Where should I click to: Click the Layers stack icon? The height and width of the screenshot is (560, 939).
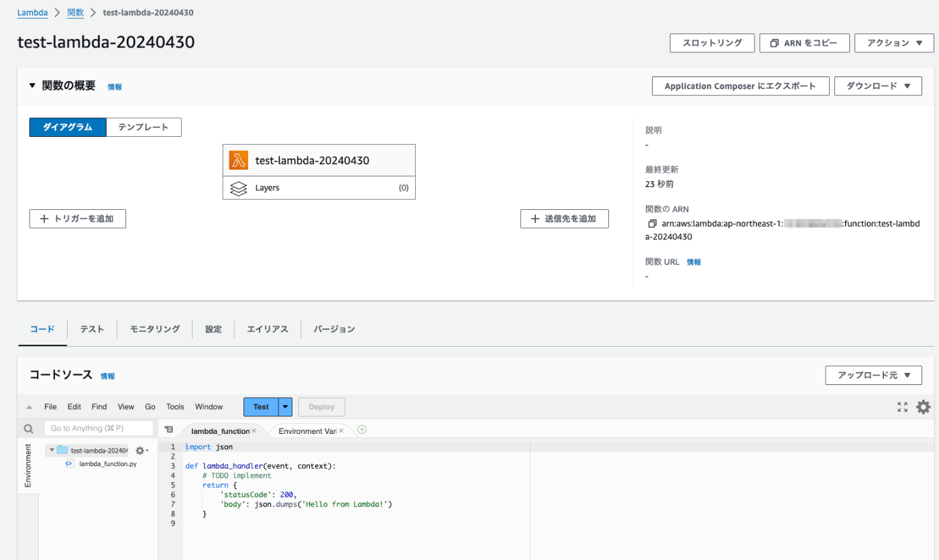[x=238, y=188]
